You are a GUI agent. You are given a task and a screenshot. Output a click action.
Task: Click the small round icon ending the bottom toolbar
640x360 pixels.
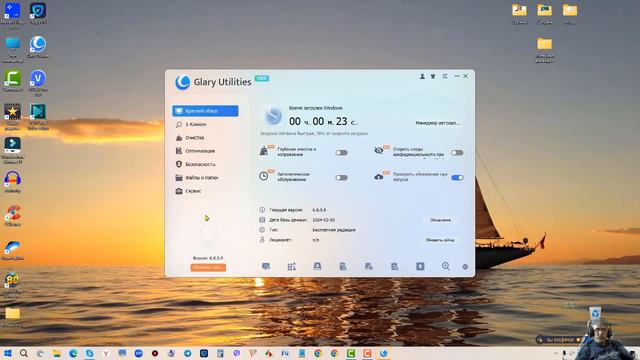tap(465, 267)
